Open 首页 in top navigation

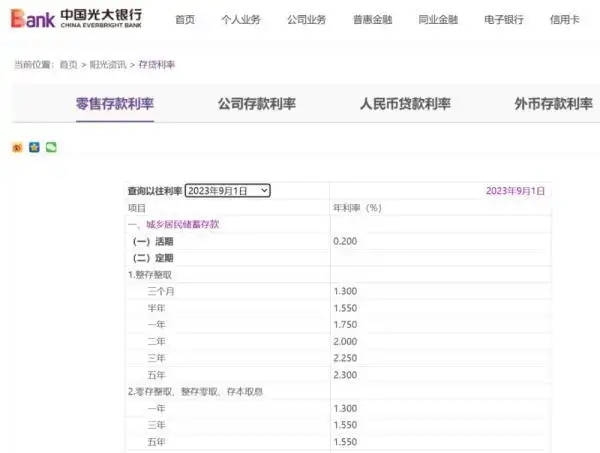[185, 19]
